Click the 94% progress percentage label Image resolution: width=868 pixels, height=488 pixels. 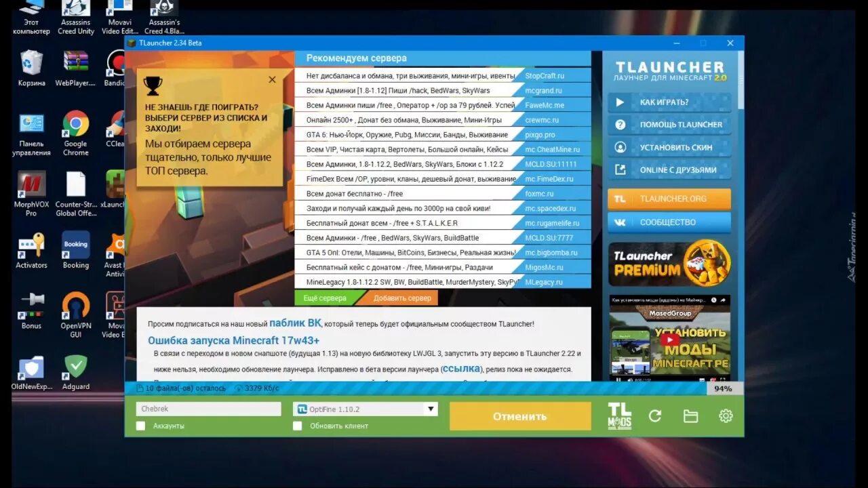point(724,389)
